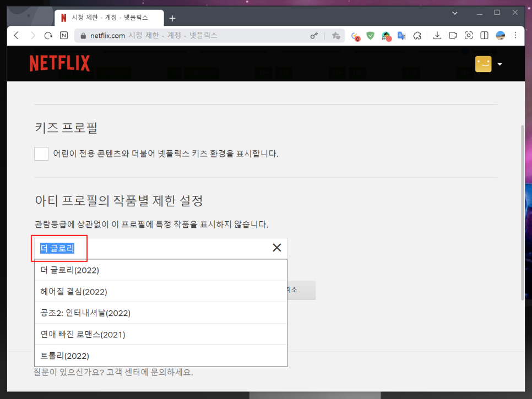The image size is (532, 399).
Task: Open the Naver home icon in the toolbar
Action: pyautogui.click(x=64, y=35)
